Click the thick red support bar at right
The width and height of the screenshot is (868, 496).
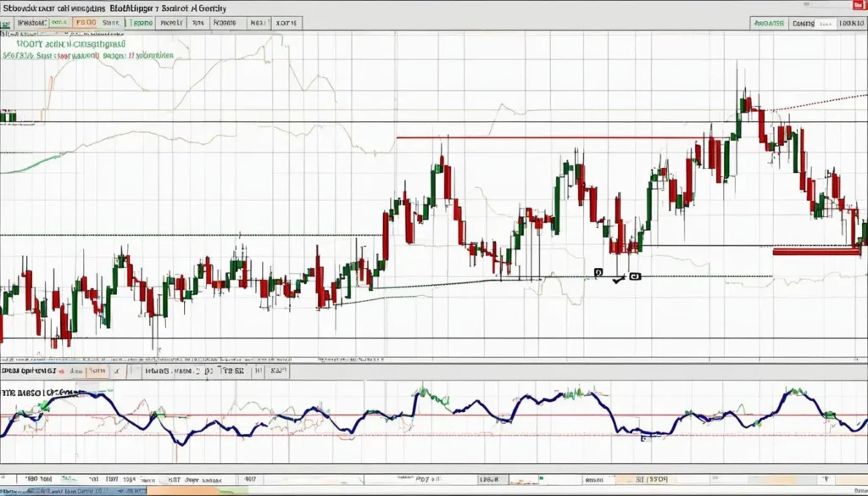(x=815, y=251)
